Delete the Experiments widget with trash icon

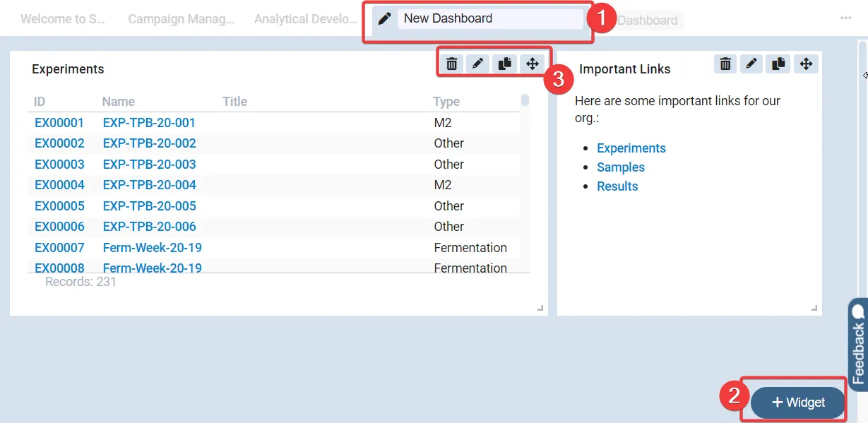452,64
